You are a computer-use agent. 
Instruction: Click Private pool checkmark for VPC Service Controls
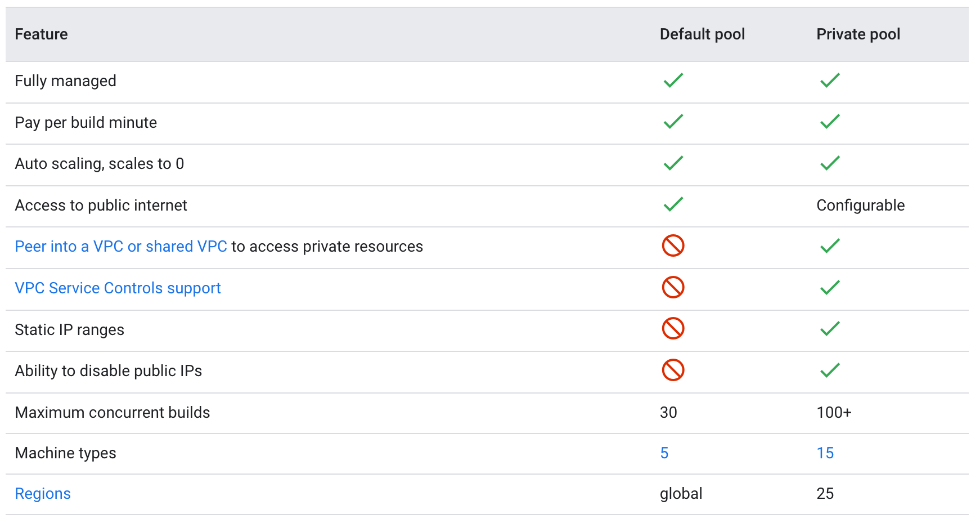830,288
